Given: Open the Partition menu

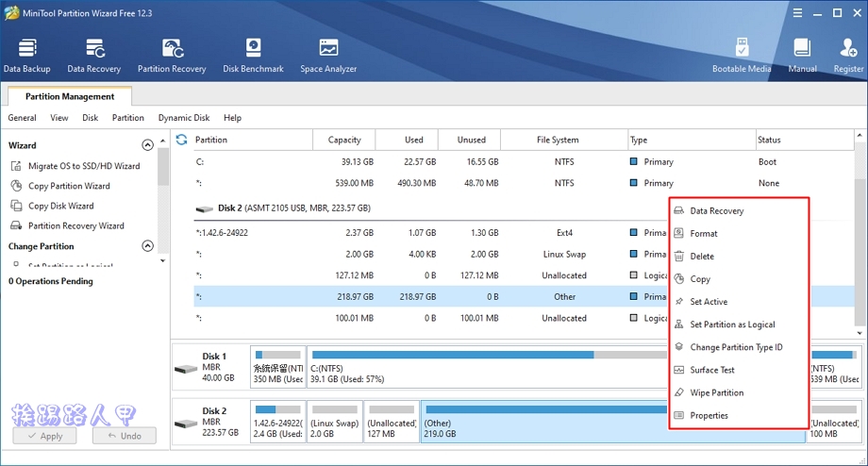Looking at the screenshot, I should 128,118.
